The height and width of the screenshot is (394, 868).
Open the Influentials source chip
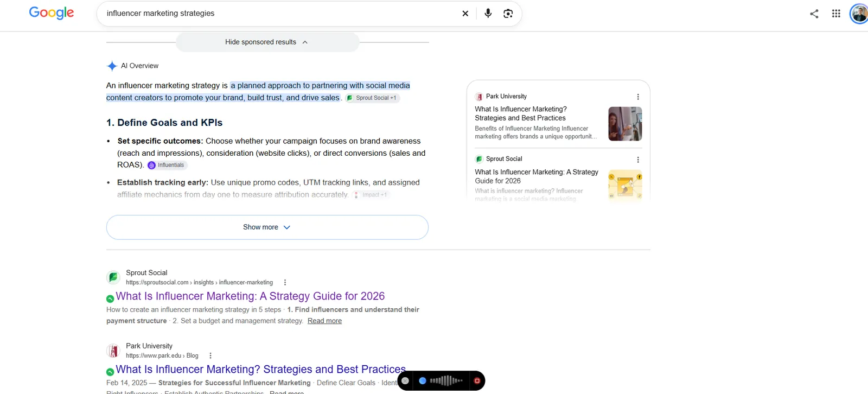[x=167, y=165]
